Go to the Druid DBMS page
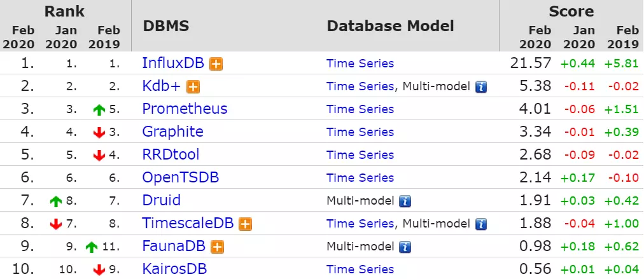The height and width of the screenshot is (279, 644). point(162,200)
